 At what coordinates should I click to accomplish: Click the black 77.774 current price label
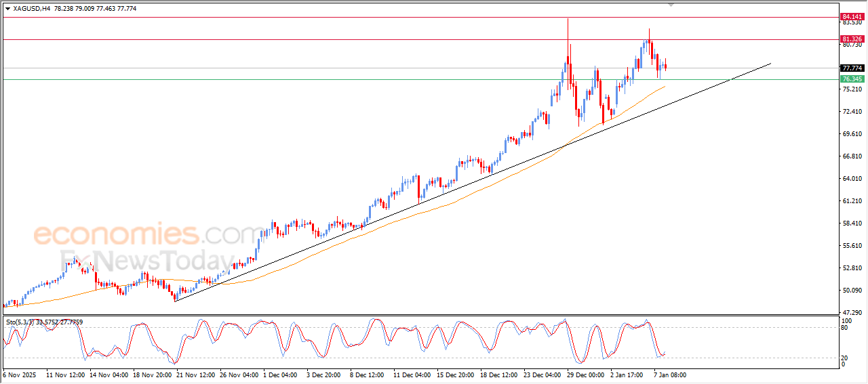tap(851, 68)
